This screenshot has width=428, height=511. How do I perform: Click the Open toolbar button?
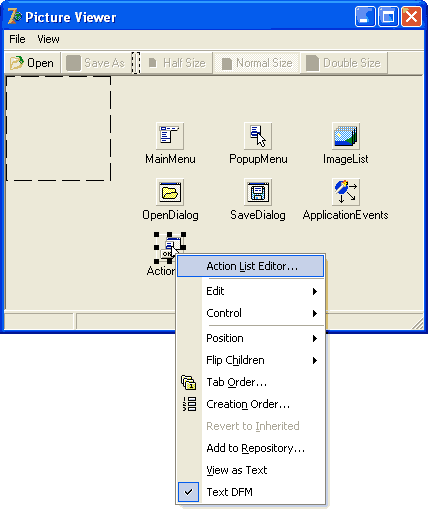(x=32, y=63)
